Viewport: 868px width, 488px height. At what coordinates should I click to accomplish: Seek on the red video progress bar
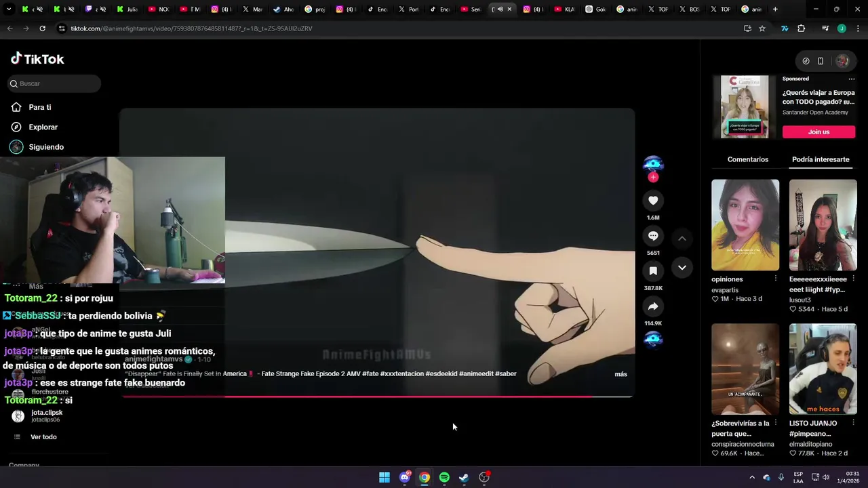[x=378, y=396]
